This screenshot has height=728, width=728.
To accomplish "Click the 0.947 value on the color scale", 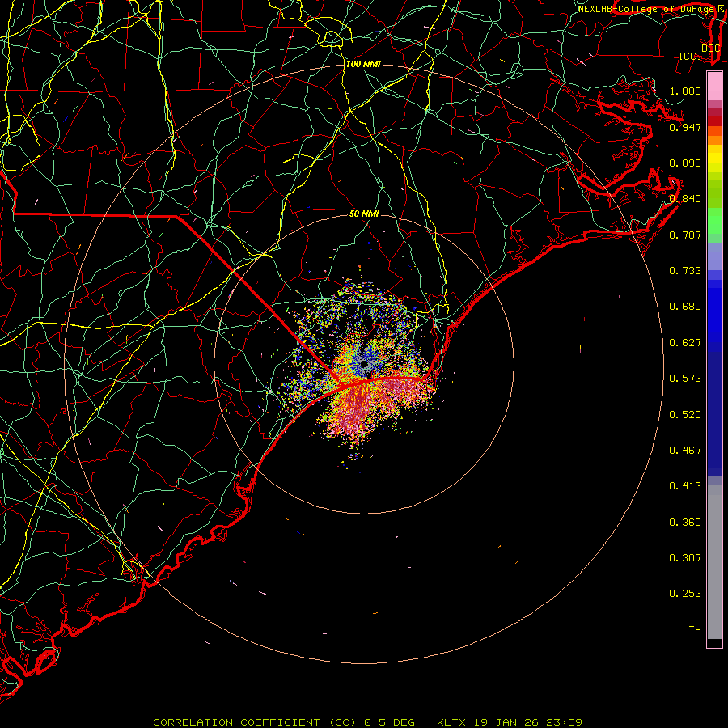I will coord(685,127).
